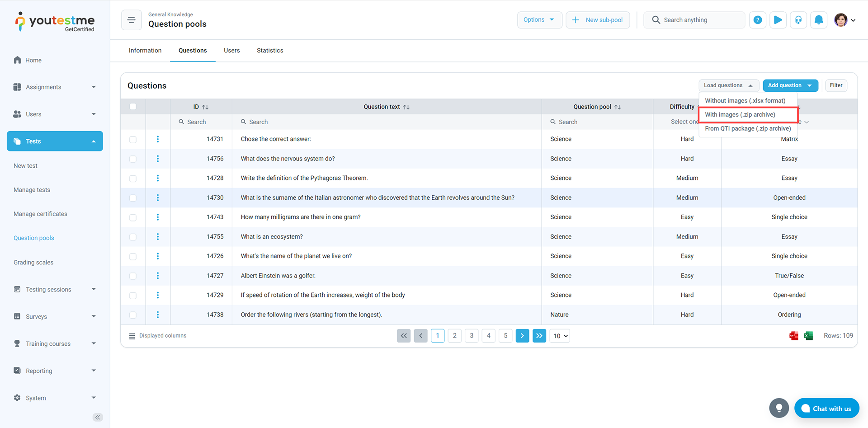Image resolution: width=868 pixels, height=428 pixels.
Task: Open the headset support icon
Action: 798,20
